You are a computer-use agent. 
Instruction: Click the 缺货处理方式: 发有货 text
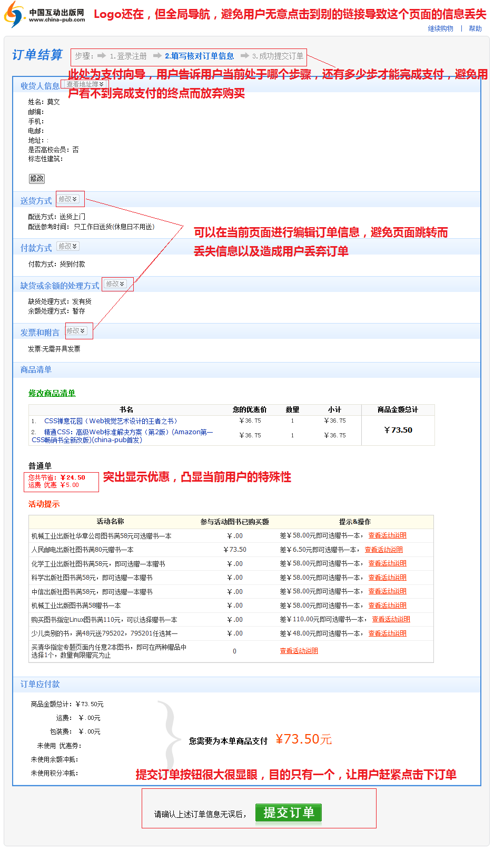[x=60, y=301]
